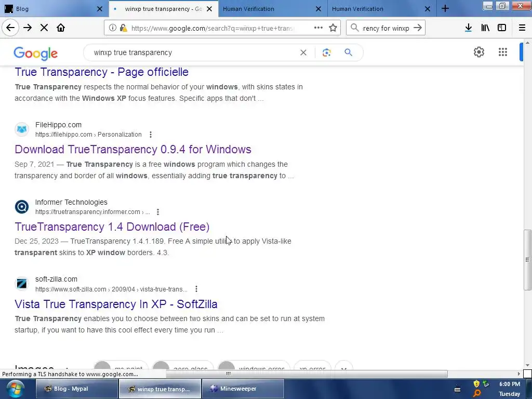
Task: Click the soft-zilla site favicon
Action: point(22,284)
